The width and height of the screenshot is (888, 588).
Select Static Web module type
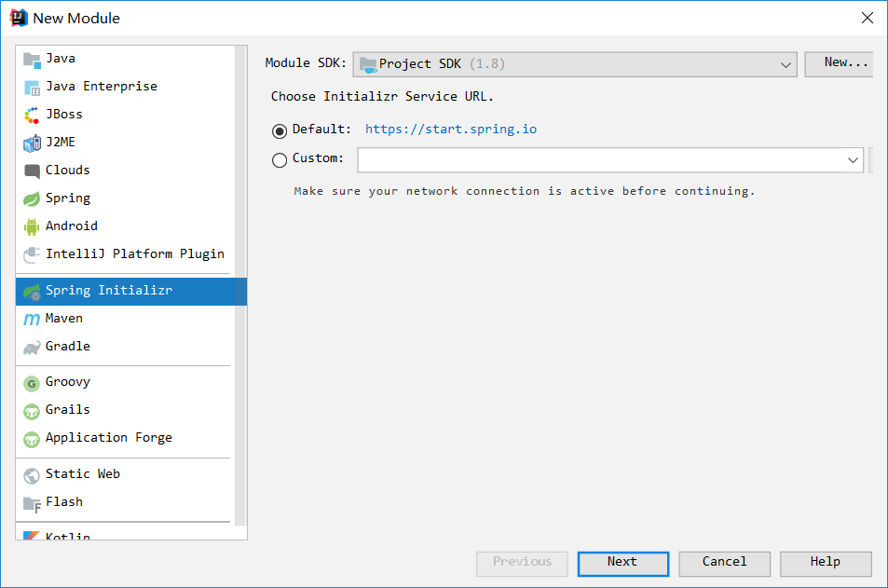point(82,474)
